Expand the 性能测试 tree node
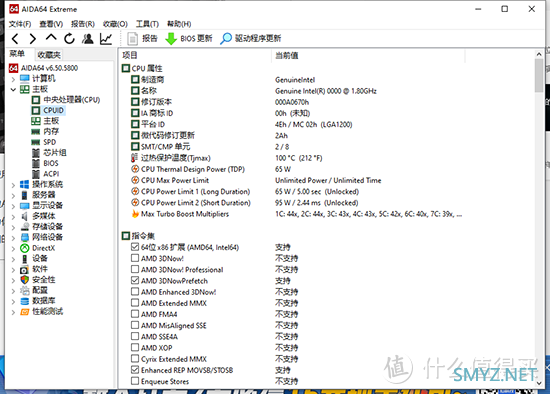550x394 pixels. click(13, 312)
